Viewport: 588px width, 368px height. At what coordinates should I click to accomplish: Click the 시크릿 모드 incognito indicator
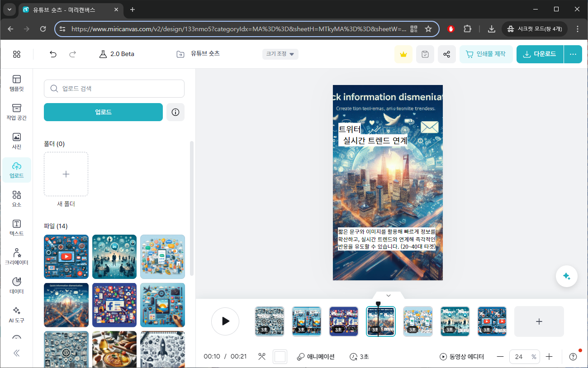coord(535,29)
